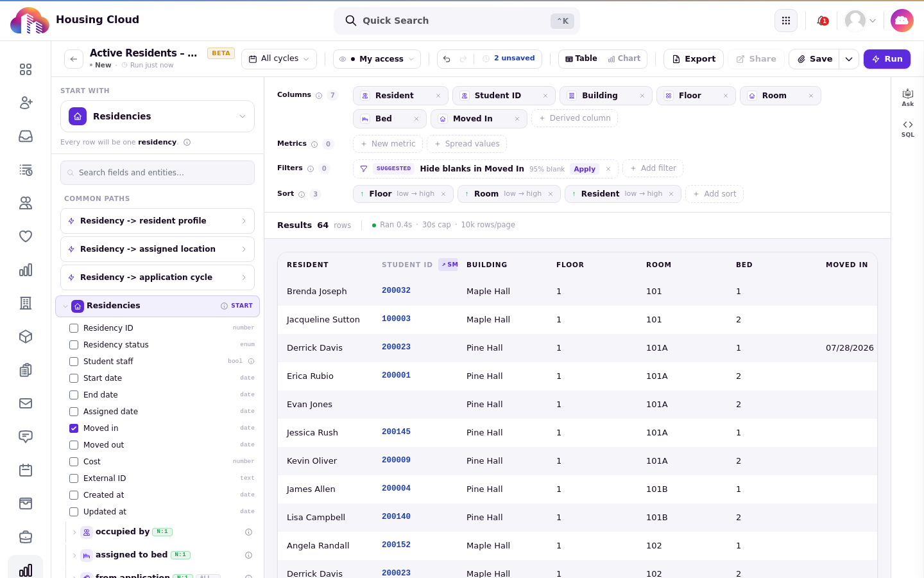Apply the suggested Moved In filter
924x578 pixels.
pos(585,170)
